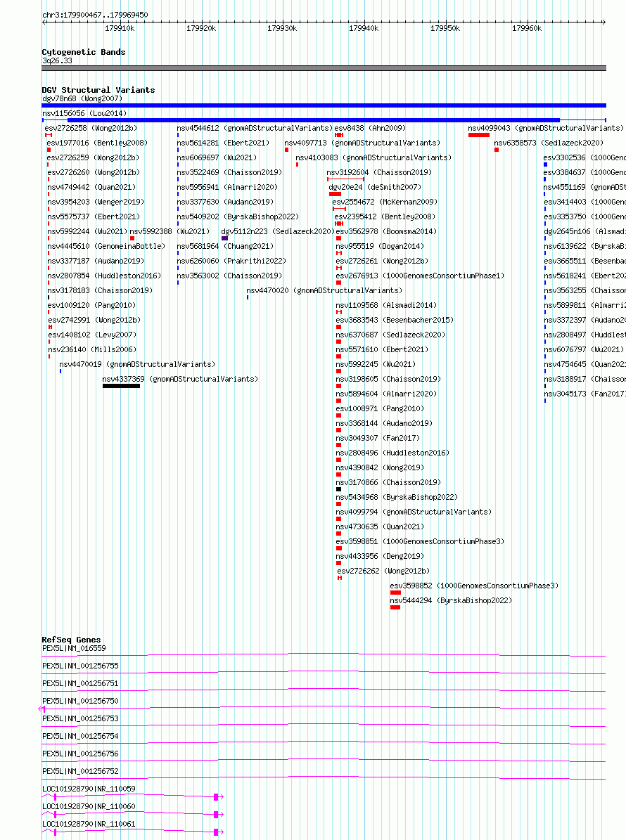Screen dimensions: 626x840
Task: Click the nsv4099043 gnomAD variant label
Action: coord(546,129)
